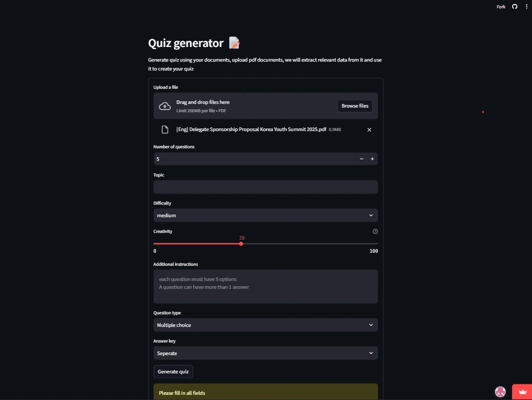The image size is (532, 400).
Task: Click the Generate quiz button
Action: click(x=173, y=371)
